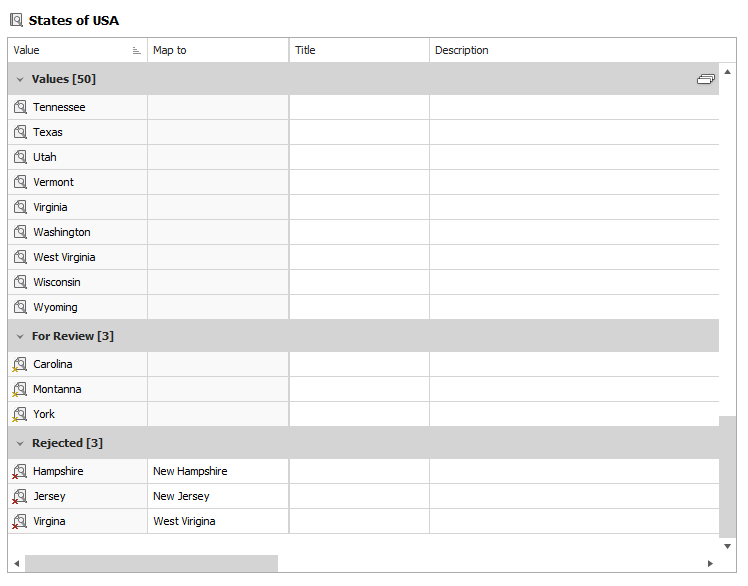748x586 pixels.
Task: Click the Wyoming row value icon
Action: [x=20, y=307]
